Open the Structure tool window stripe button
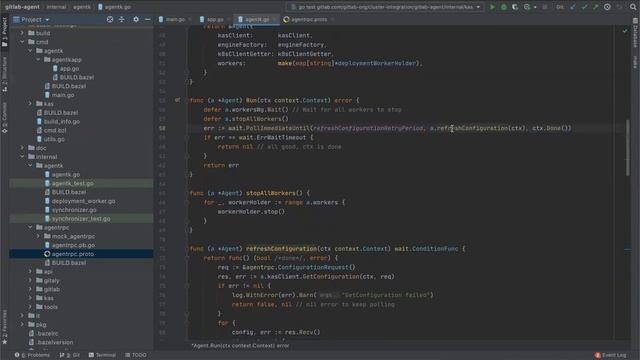The width and height of the screenshot is (640, 360). pos(4,74)
